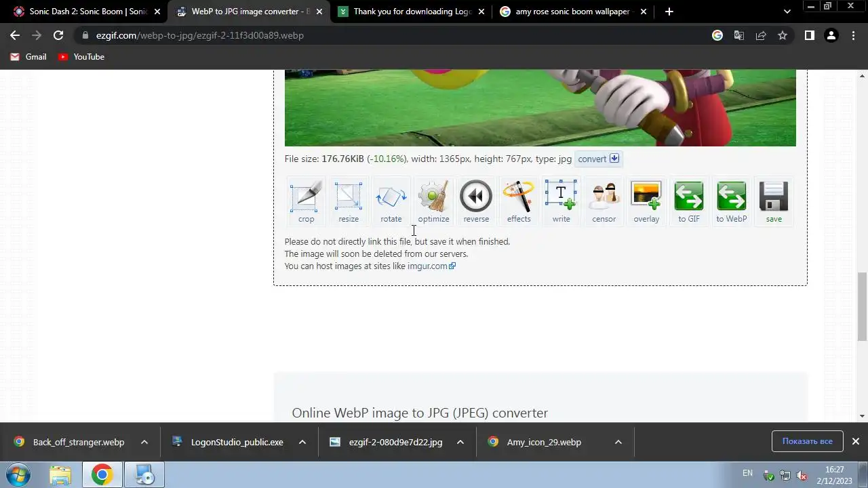Click the page vertical scrollbar thumb
The height and width of the screenshot is (488, 868).
pos(863,306)
